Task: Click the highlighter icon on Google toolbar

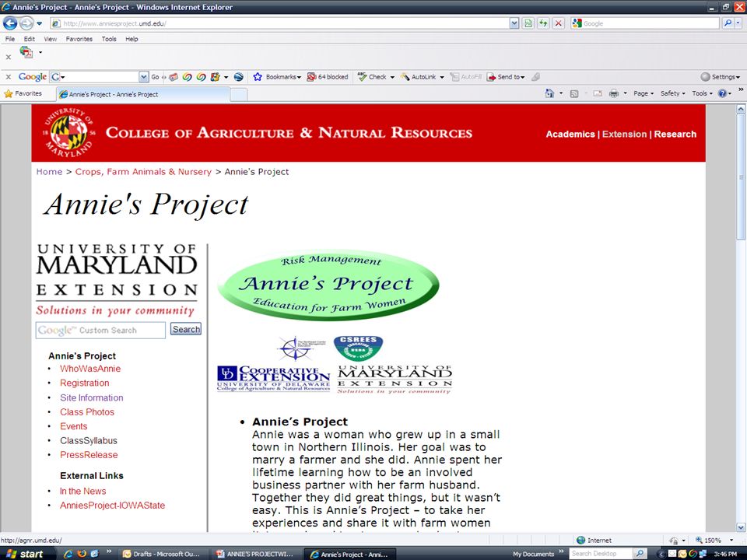Action: [x=536, y=77]
